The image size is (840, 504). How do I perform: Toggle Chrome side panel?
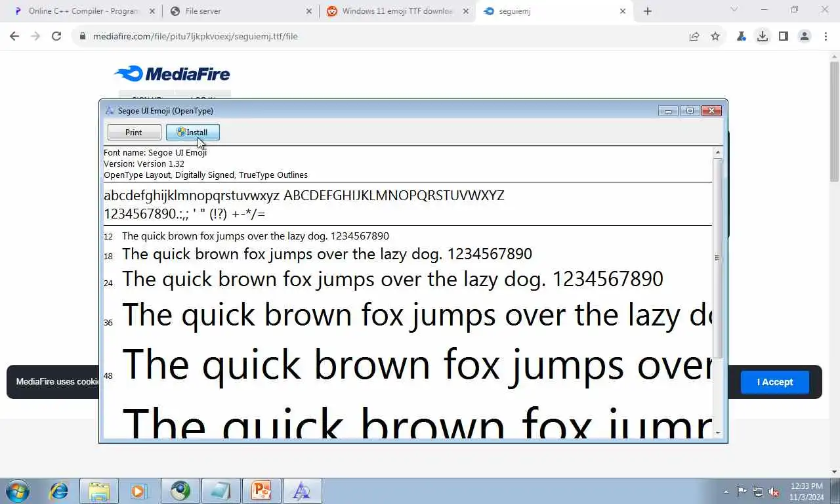[x=784, y=36]
